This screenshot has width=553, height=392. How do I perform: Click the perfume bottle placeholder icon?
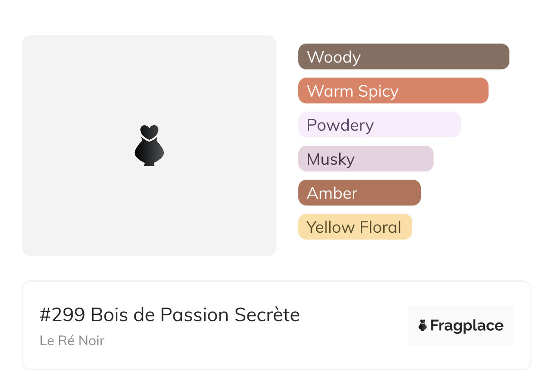pos(149,146)
